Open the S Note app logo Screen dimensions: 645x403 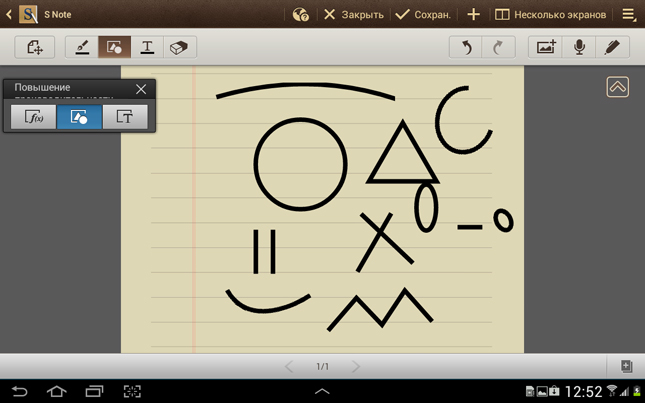(x=28, y=14)
